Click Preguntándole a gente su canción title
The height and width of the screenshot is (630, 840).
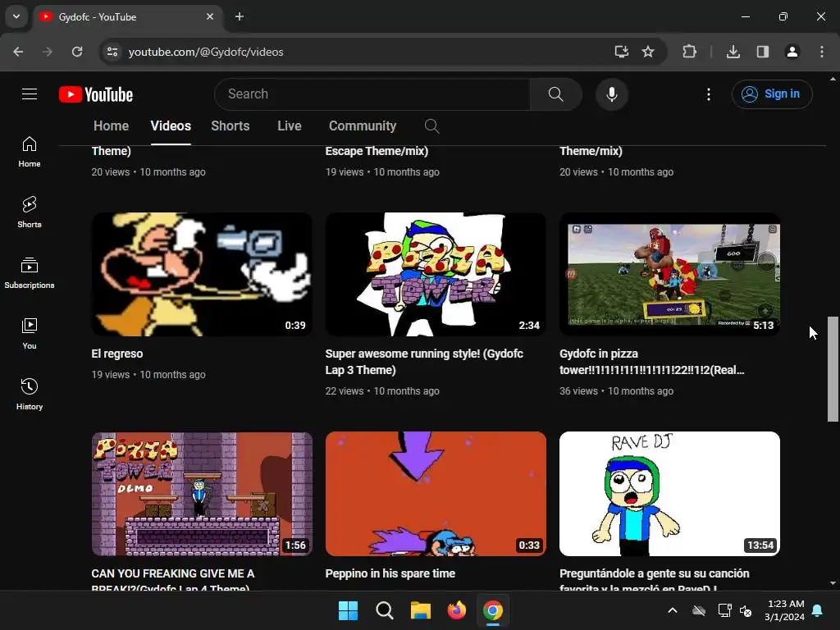click(655, 580)
